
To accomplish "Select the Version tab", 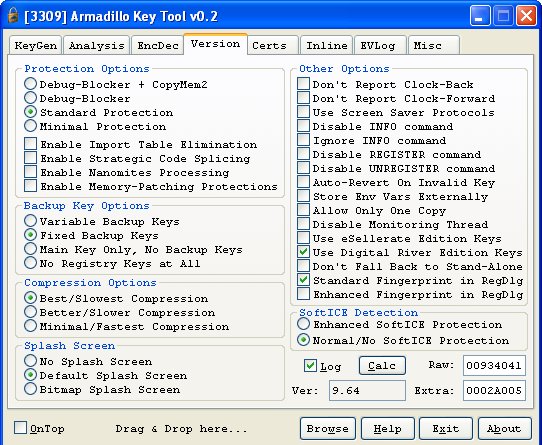I will click(x=215, y=44).
